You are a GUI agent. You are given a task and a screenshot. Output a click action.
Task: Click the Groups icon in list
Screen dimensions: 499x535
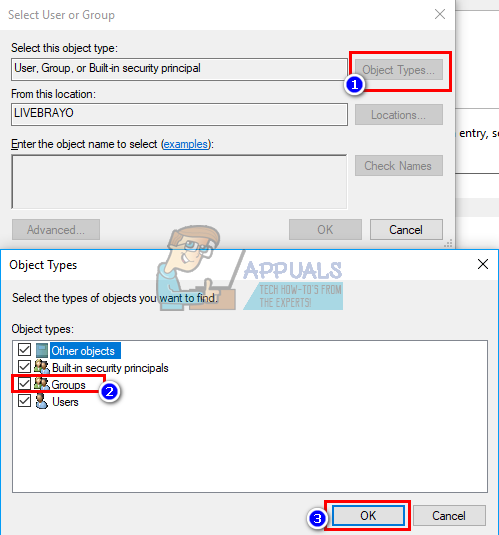[42, 384]
